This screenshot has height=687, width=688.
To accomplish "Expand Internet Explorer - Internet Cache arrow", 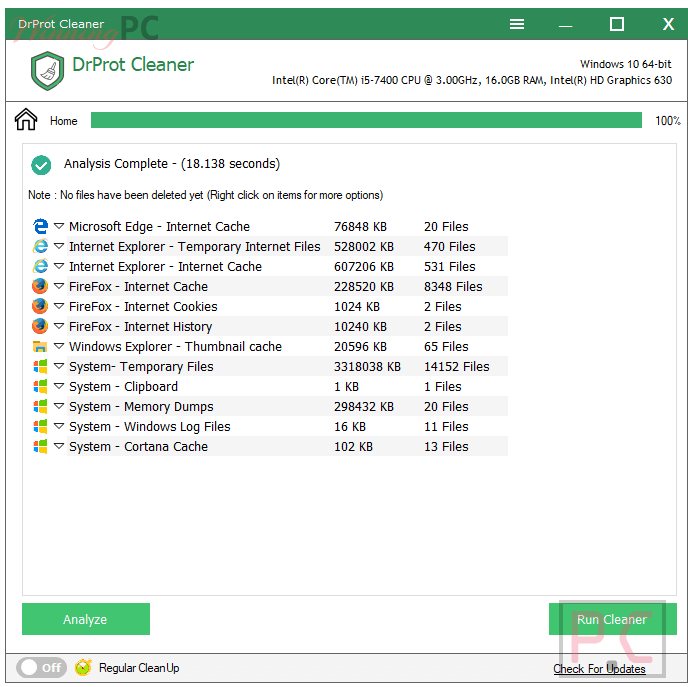I will [x=59, y=266].
